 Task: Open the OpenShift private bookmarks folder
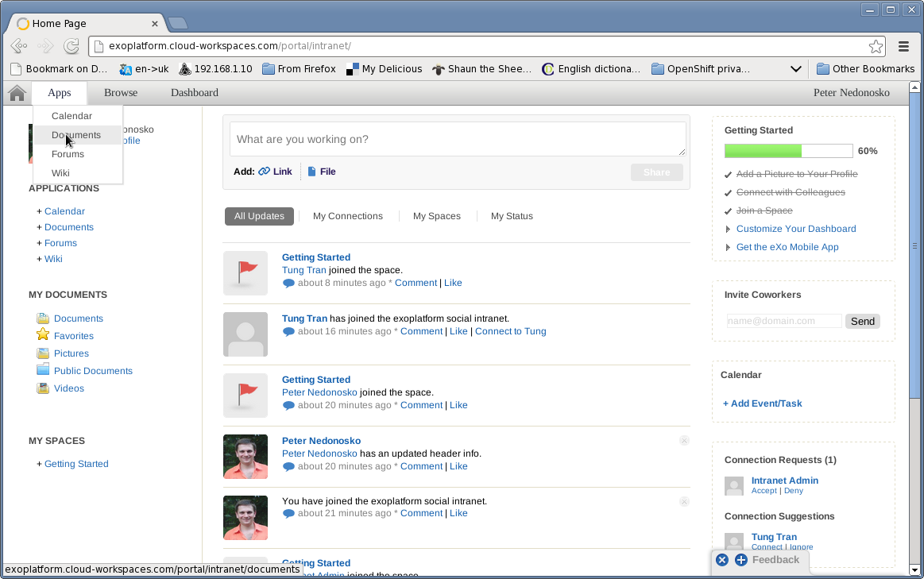pos(701,69)
